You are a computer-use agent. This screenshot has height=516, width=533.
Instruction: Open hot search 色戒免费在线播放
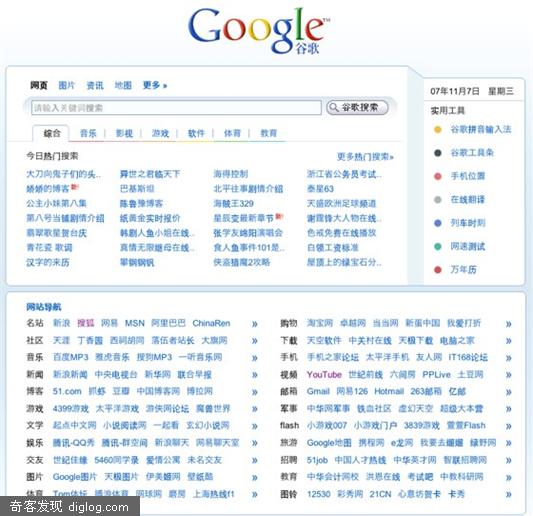(x=341, y=233)
